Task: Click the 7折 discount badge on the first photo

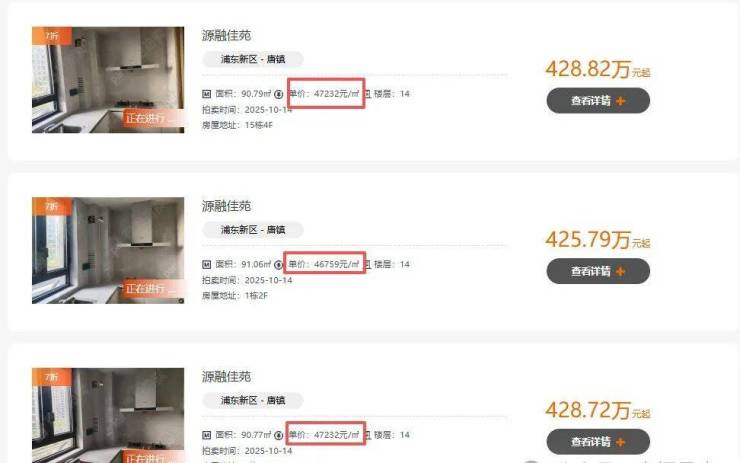Action: click(x=52, y=36)
